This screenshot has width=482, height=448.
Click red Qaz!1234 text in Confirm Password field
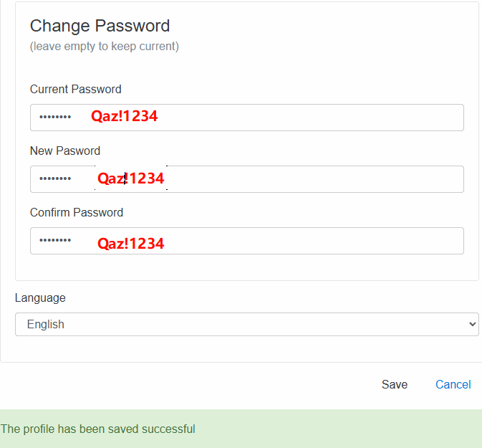click(x=130, y=244)
